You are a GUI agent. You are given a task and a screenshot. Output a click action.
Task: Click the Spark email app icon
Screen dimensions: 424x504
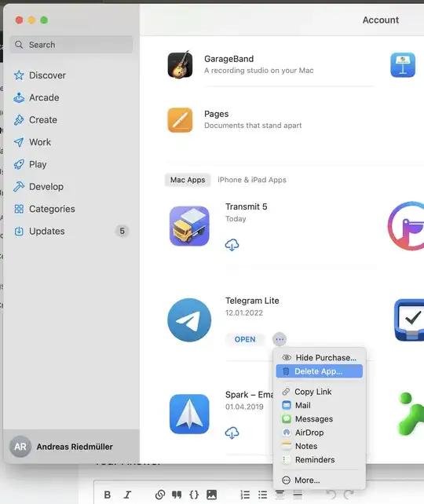[x=189, y=414]
